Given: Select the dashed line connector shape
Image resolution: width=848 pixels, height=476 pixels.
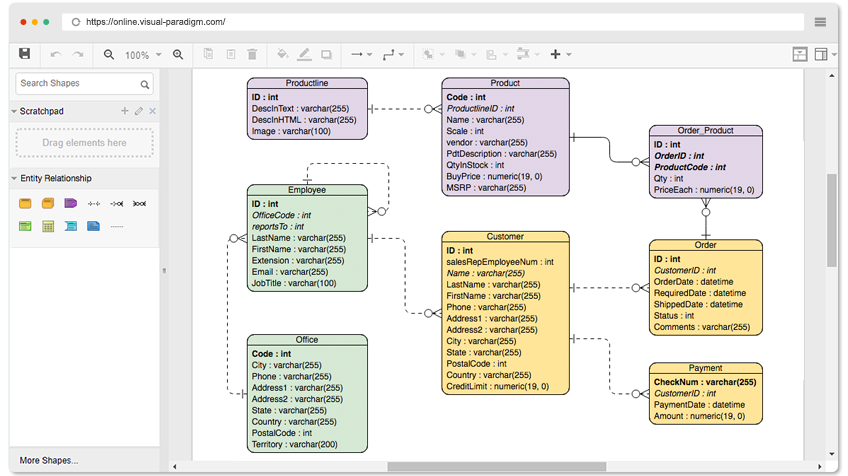Looking at the screenshot, I should pyautogui.click(x=117, y=227).
